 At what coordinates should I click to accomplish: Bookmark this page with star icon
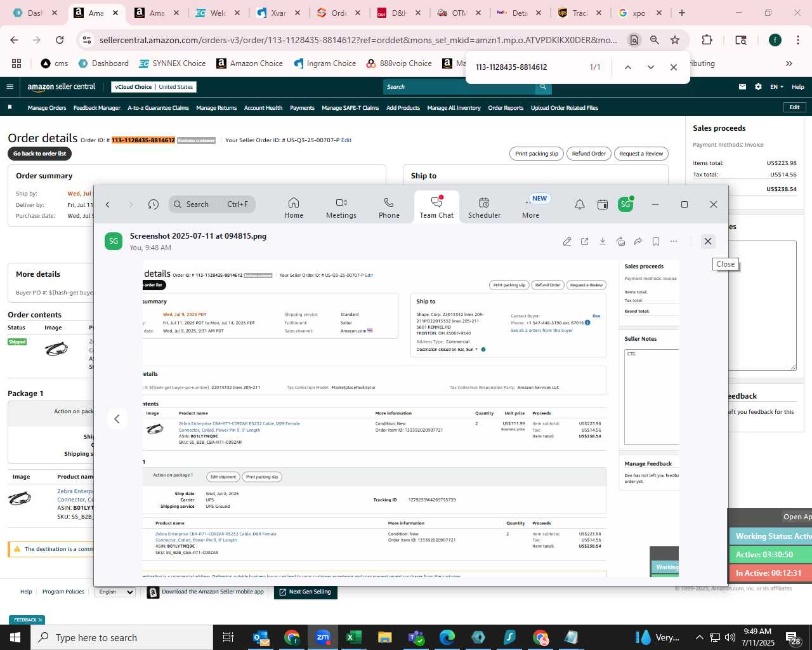coord(675,40)
